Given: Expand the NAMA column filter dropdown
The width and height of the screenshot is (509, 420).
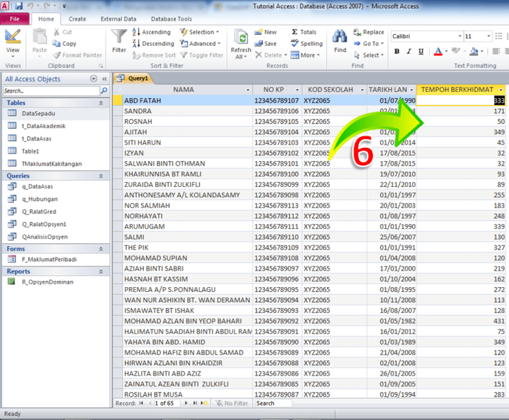Looking at the screenshot, I should [x=248, y=90].
